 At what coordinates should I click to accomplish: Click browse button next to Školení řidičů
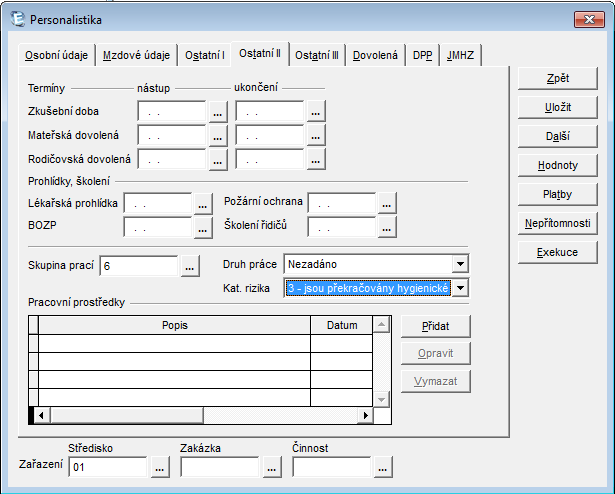387,227
